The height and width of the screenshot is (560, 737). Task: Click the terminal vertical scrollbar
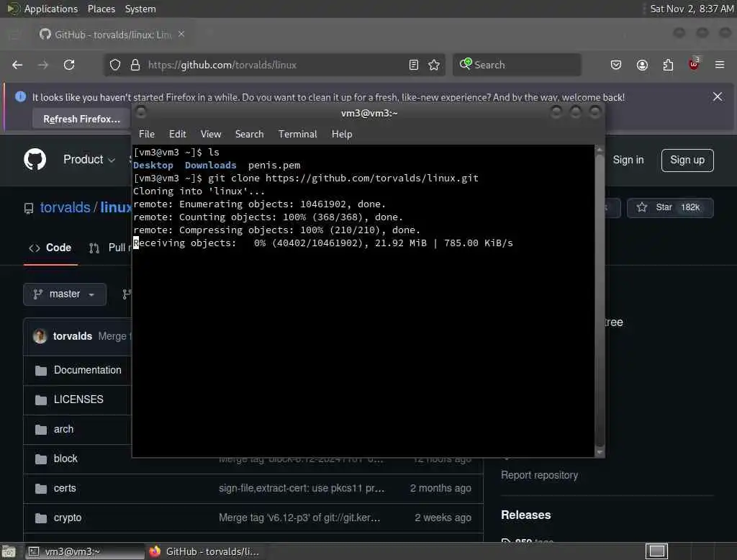pos(600,301)
